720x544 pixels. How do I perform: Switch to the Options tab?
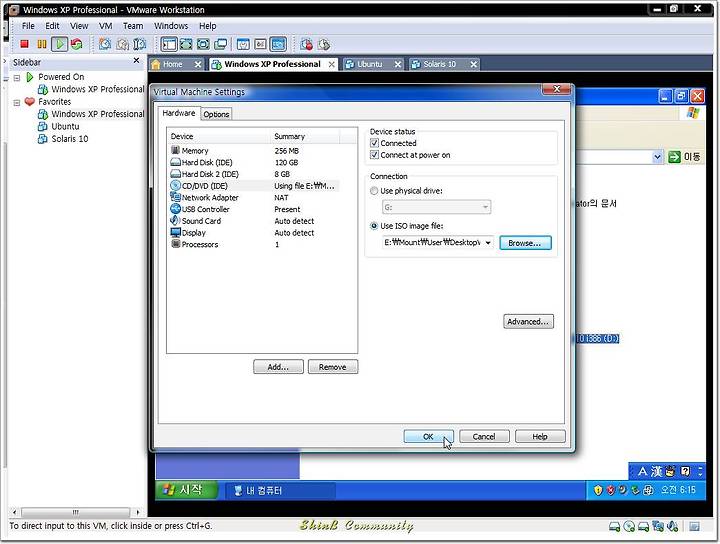pyautogui.click(x=216, y=114)
